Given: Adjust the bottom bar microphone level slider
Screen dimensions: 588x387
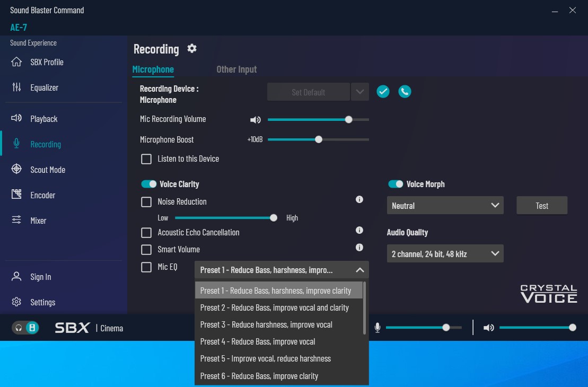Looking at the screenshot, I should 424,328.
